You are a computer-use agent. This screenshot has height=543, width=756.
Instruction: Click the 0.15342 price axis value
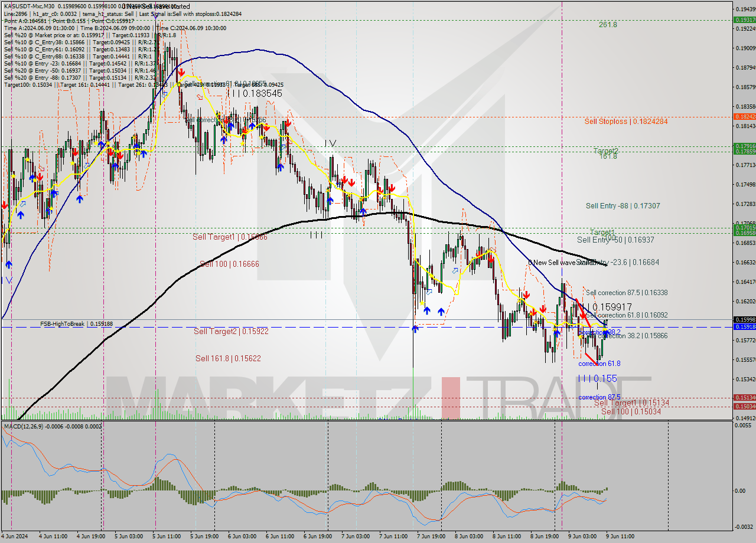point(745,379)
